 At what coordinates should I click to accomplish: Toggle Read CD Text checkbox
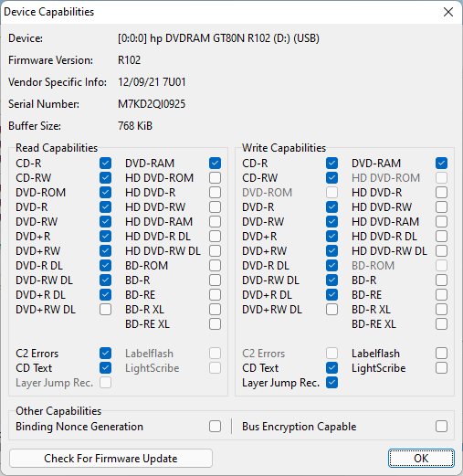[x=105, y=367]
